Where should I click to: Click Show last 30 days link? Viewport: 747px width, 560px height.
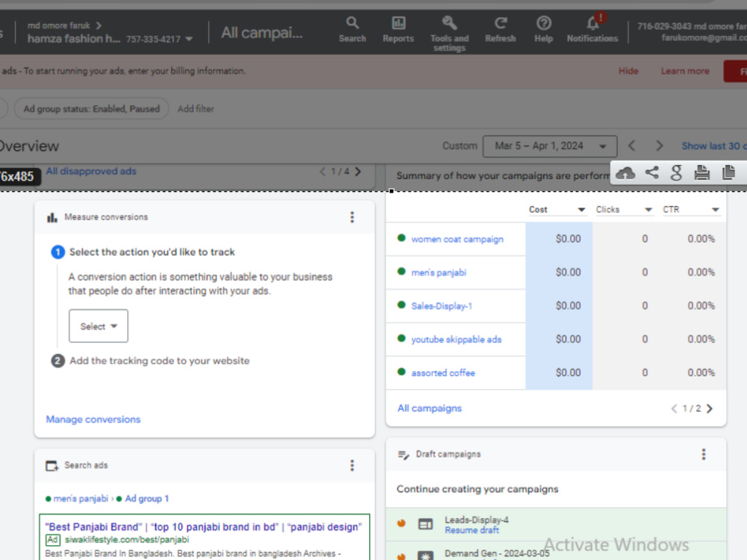tap(713, 146)
